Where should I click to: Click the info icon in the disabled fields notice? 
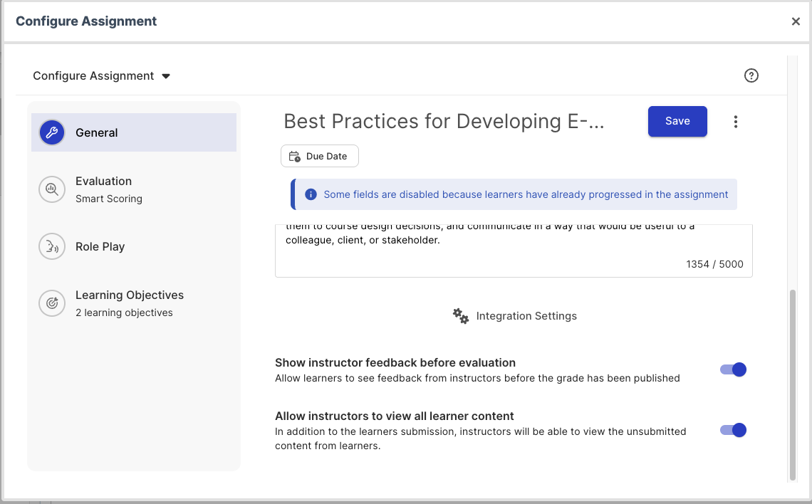[x=311, y=194]
